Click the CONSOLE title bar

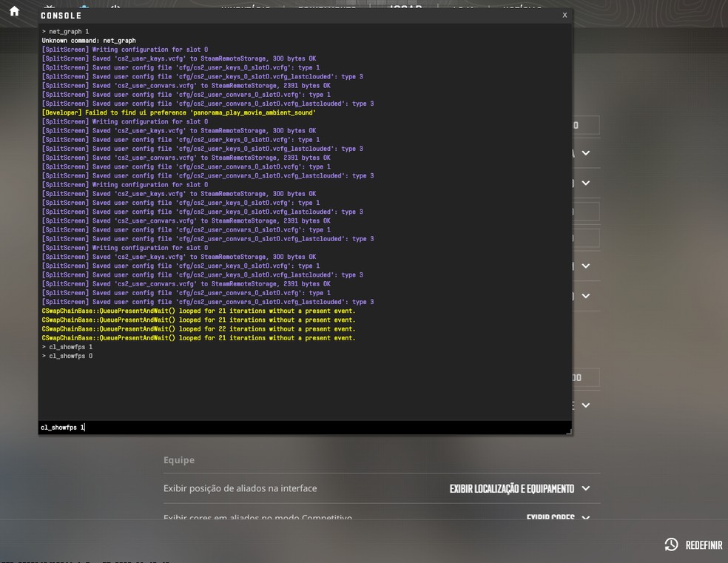296,16
